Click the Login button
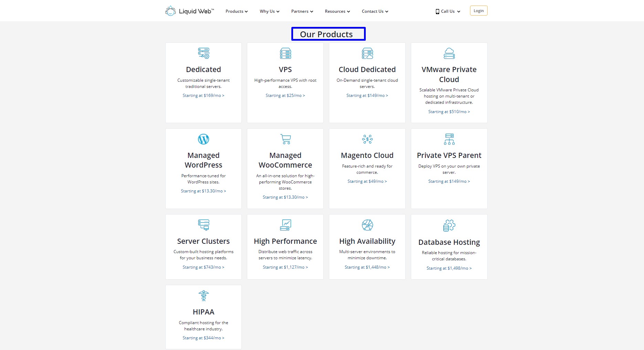 click(x=478, y=11)
